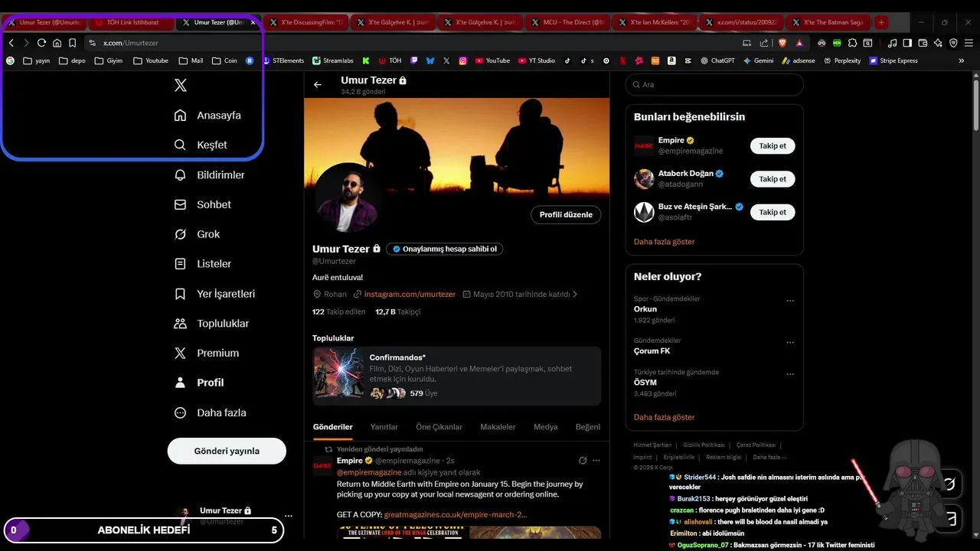Open Keşfet explore in sidebar

click(201, 145)
